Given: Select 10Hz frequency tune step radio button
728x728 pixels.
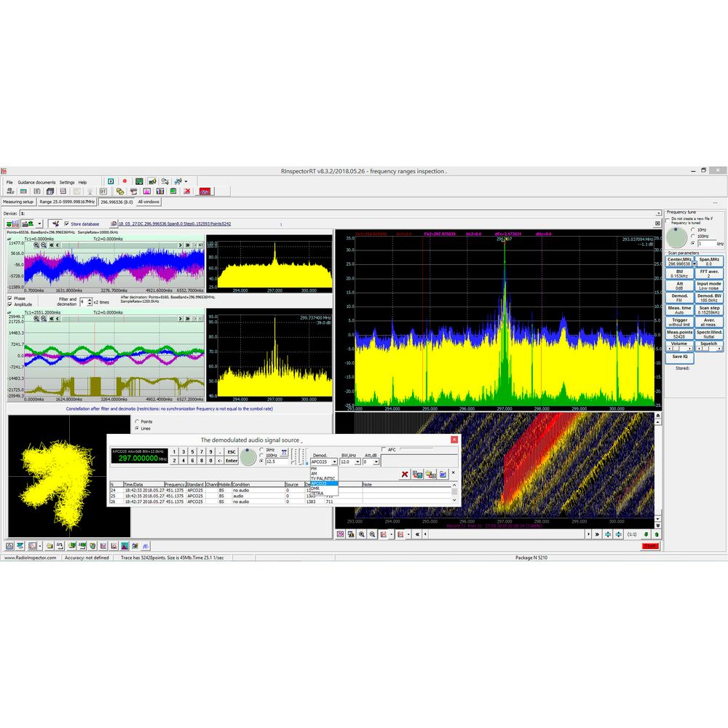Looking at the screenshot, I should pos(693,229).
